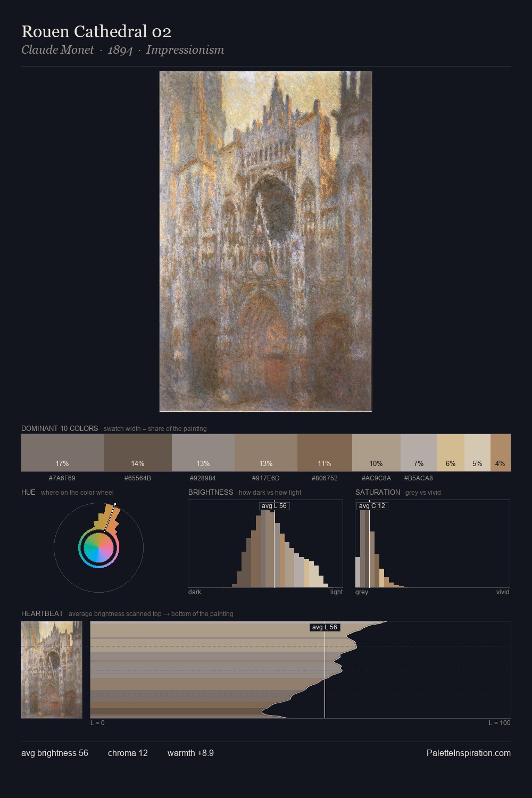532x798 pixels.
Task: Click the hex label #AC9C8A
Action: (x=376, y=478)
